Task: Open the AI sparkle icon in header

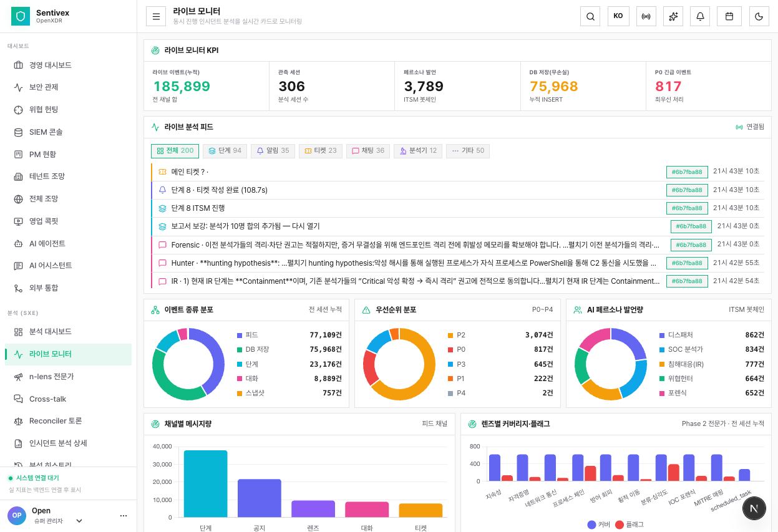Action: click(673, 16)
